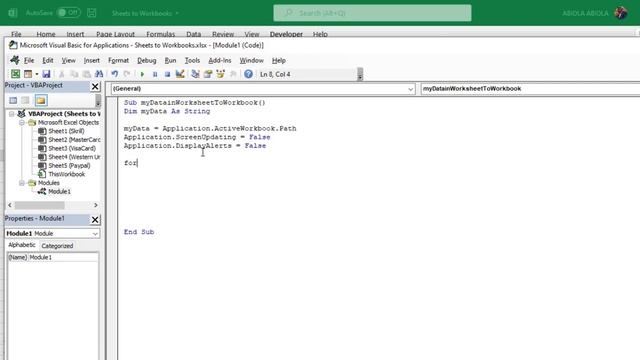
Task: Open the Insert object dropdown arrow
Action: pyautogui.click(x=36, y=74)
